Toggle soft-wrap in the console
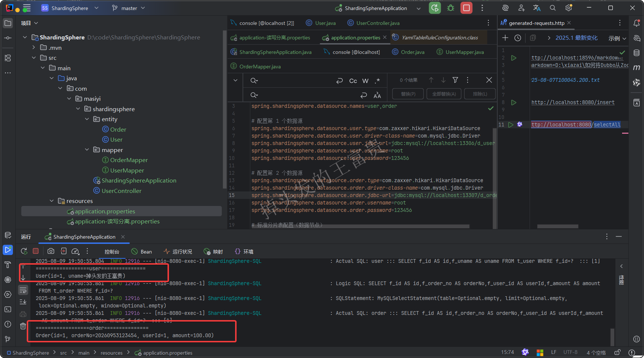The height and width of the screenshot is (358, 644). click(23, 290)
